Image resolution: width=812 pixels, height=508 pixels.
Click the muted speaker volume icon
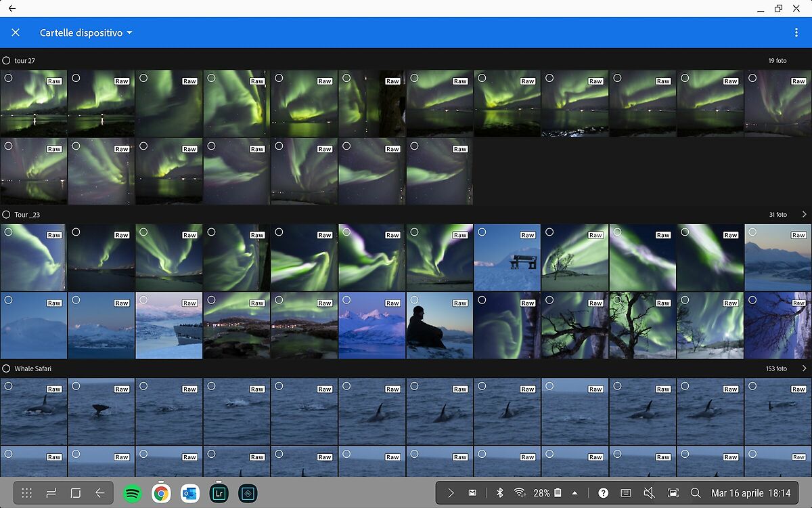649,493
